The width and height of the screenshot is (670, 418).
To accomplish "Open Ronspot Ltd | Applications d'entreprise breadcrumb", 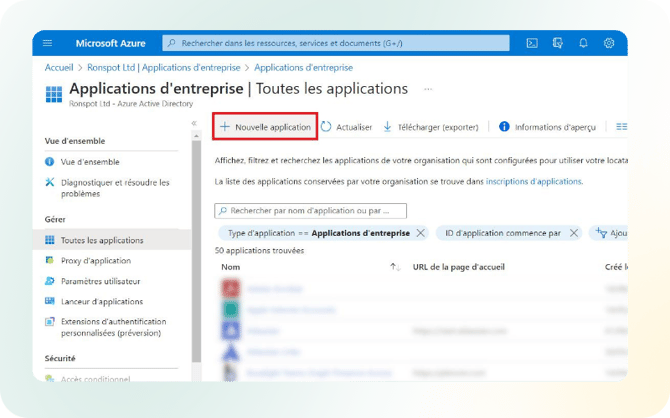I will click(164, 68).
